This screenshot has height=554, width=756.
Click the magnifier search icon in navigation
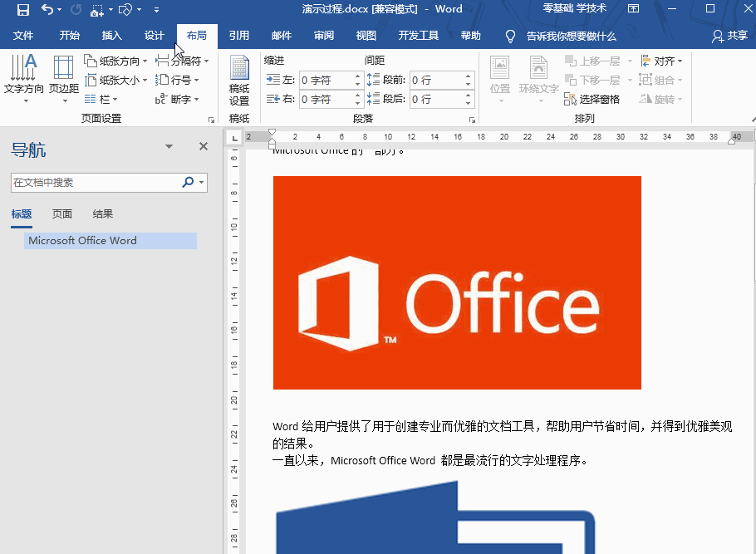coord(188,182)
